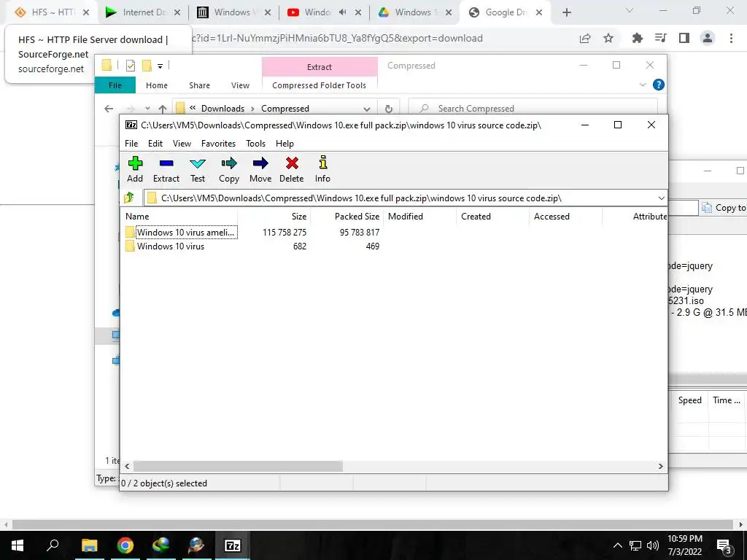Select the 'Windows 10 virus ameli...' folder
This screenshot has height=560, width=747.
186,233
